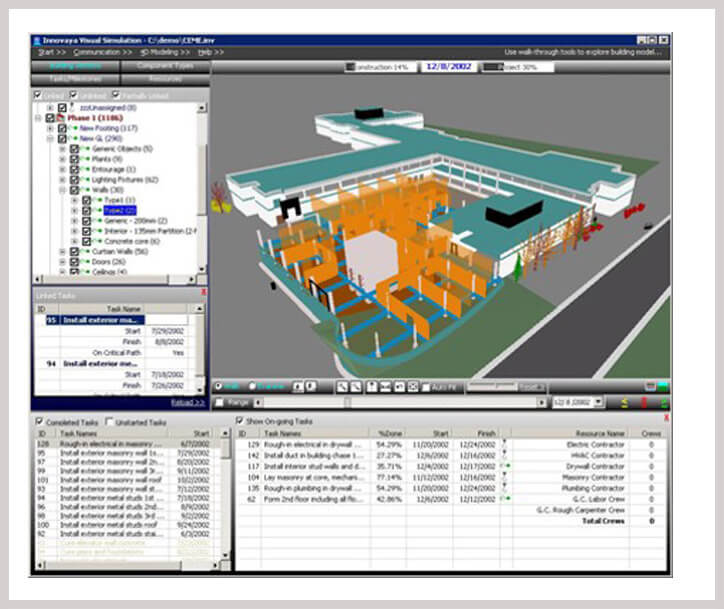
Task: Click the save viewpoint icon in viewport toolbar
Action: (x=371, y=387)
